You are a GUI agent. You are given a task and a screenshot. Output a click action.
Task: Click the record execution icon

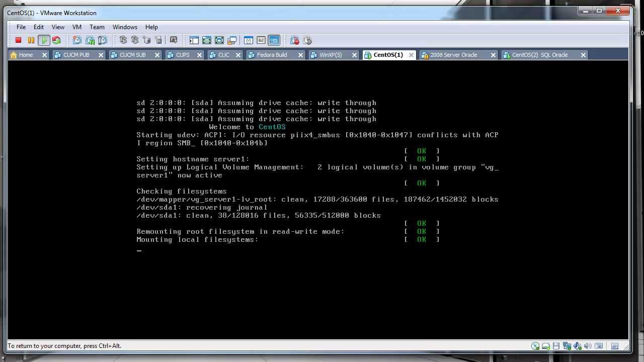[x=295, y=40]
